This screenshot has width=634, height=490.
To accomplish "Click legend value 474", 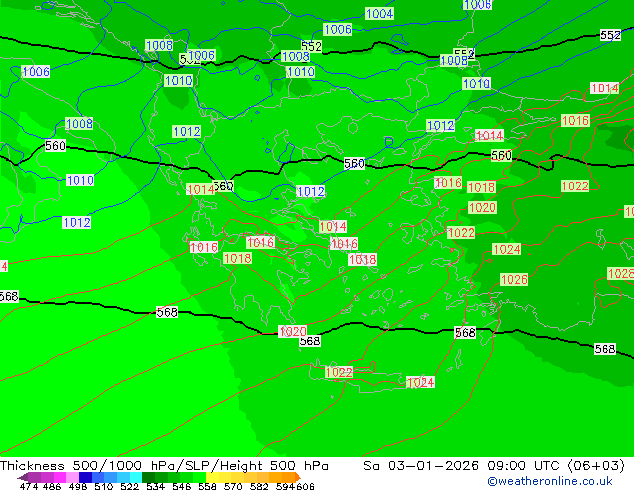I will pyautogui.click(x=29, y=486).
